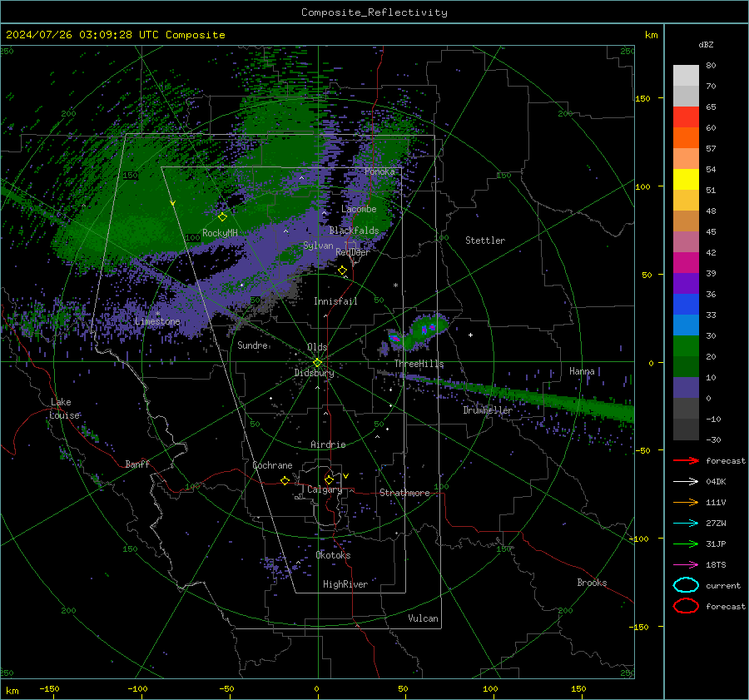This screenshot has width=749, height=700.
Task: Click the Banff city label
Action: tap(137, 464)
